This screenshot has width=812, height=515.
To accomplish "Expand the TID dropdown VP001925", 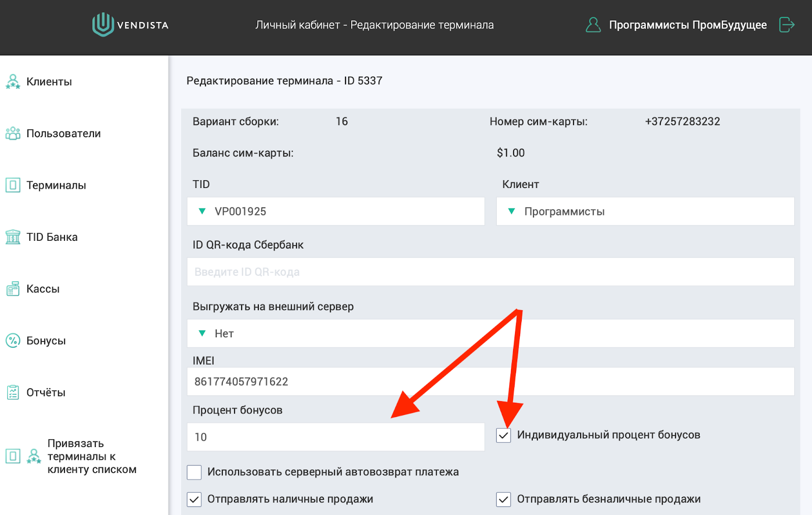I will (335, 211).
